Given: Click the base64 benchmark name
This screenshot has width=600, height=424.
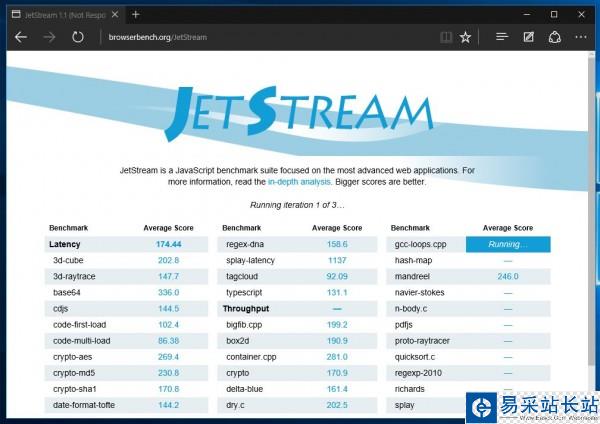Looking at the screenshot, I should pyautogui.click(x=67, y=292).
